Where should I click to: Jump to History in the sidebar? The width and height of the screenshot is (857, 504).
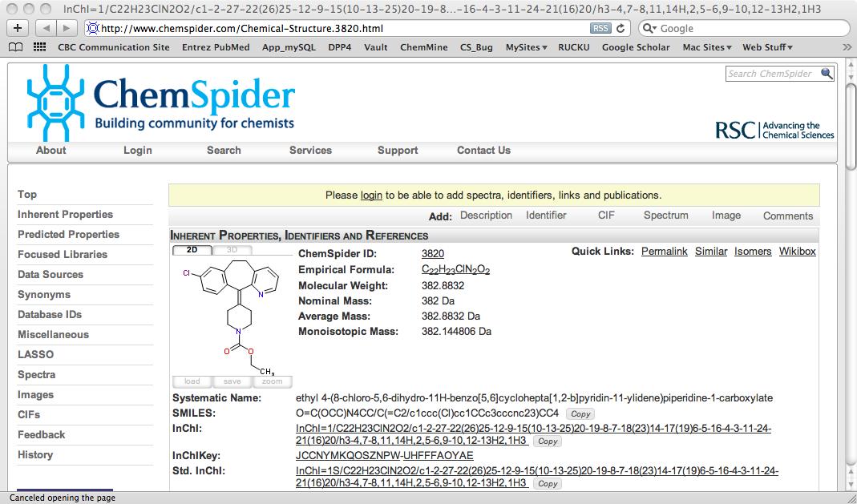click(35, 455)
